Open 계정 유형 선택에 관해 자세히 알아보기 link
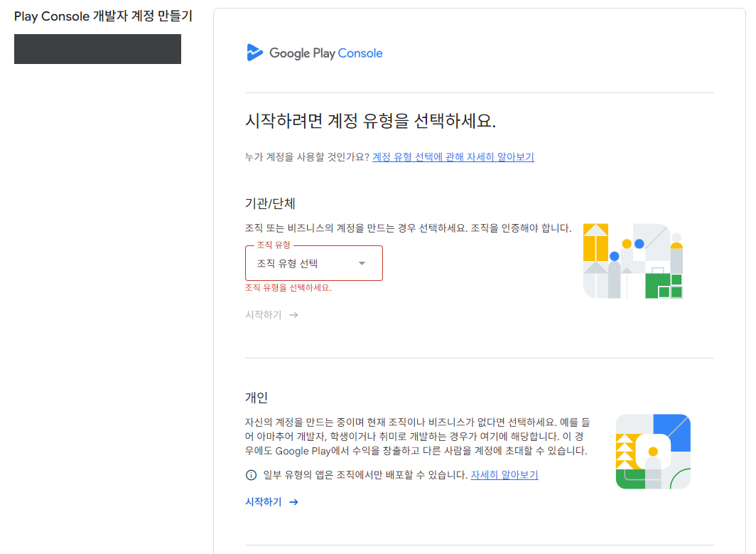756x554 pixels. 453,157
